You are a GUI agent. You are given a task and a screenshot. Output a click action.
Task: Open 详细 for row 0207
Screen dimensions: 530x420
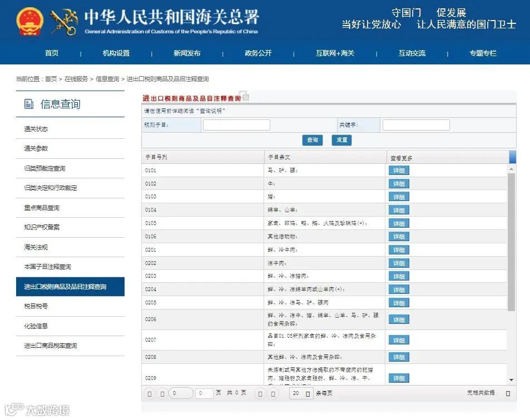coord(399,340)
